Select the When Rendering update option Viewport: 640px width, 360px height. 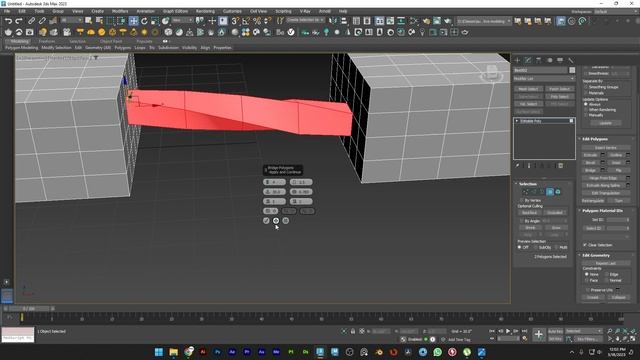(586, 110)
